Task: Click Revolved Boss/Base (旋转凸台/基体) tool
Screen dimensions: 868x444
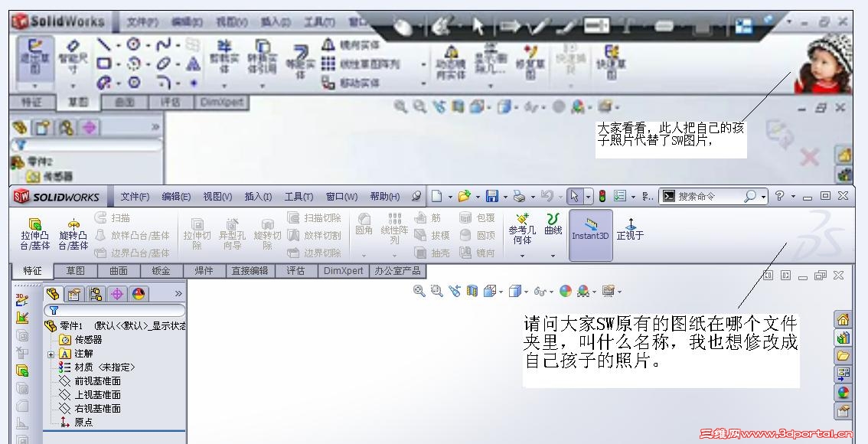Action: 73,234
